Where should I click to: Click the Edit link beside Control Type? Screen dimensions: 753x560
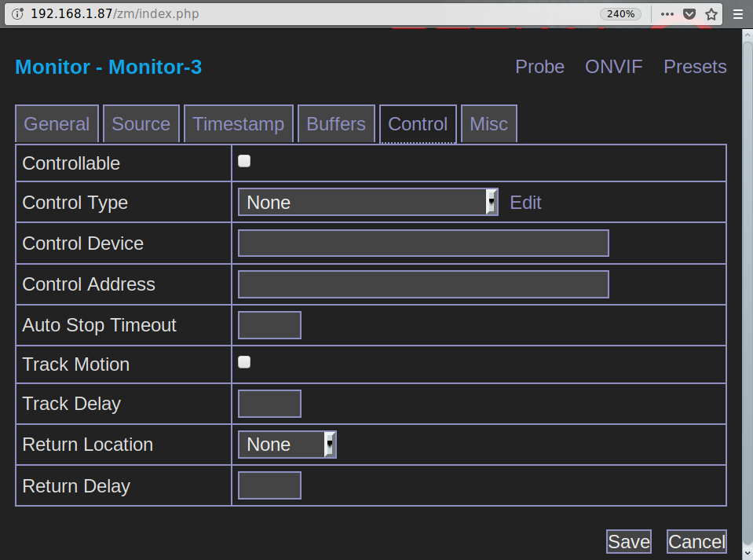[525, 203]
